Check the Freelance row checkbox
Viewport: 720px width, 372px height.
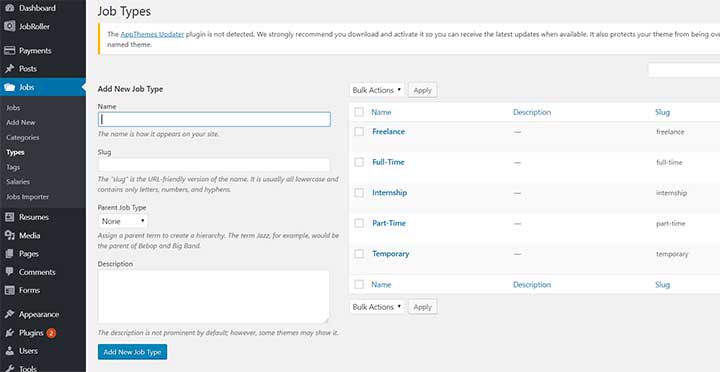[359, 132]
